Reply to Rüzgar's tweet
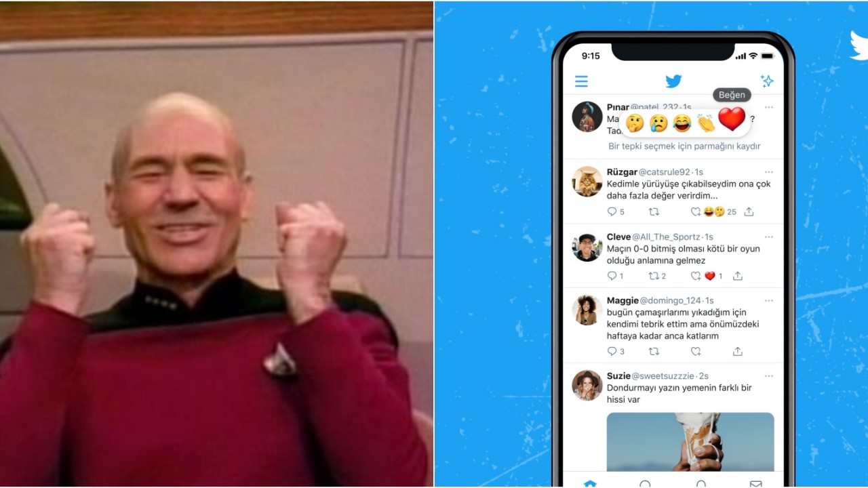 [612, 211]
